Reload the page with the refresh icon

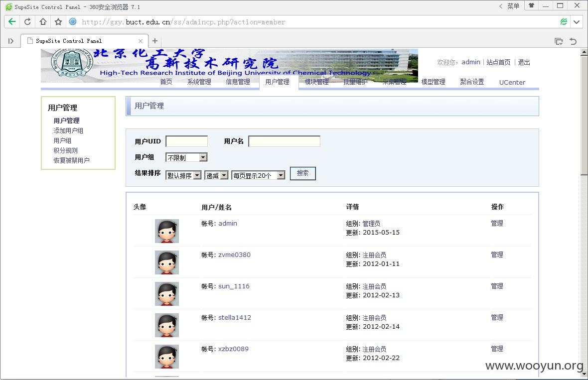coord(27,22)
